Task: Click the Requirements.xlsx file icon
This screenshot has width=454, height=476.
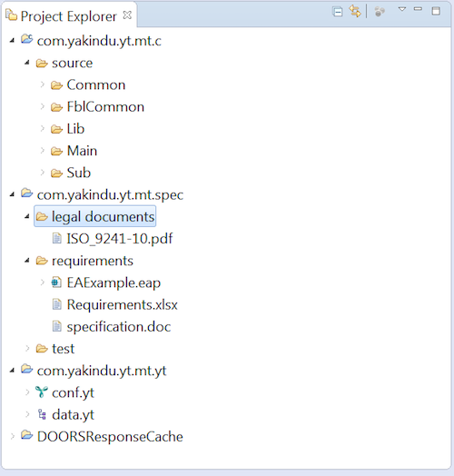Action: [56, 304]
